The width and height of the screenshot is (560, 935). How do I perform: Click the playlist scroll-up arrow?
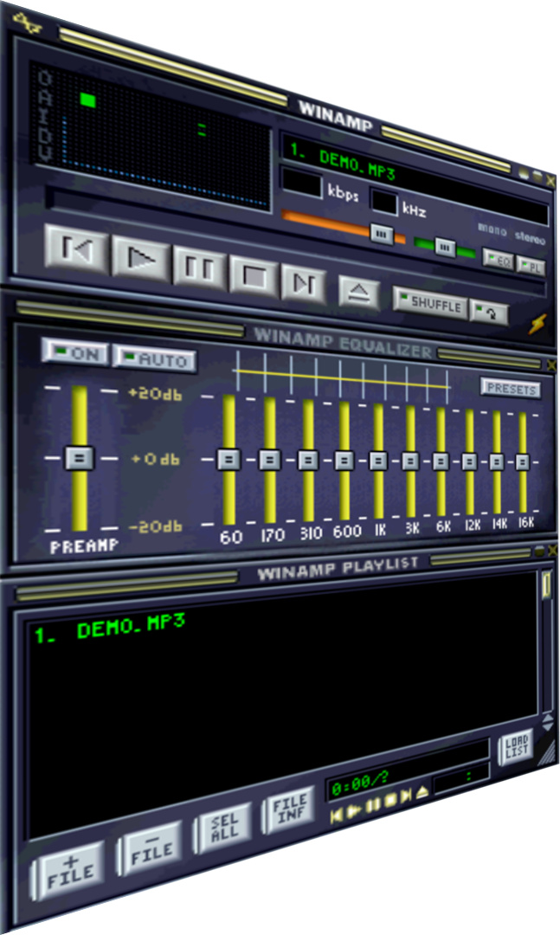click(x=548, y=719)
